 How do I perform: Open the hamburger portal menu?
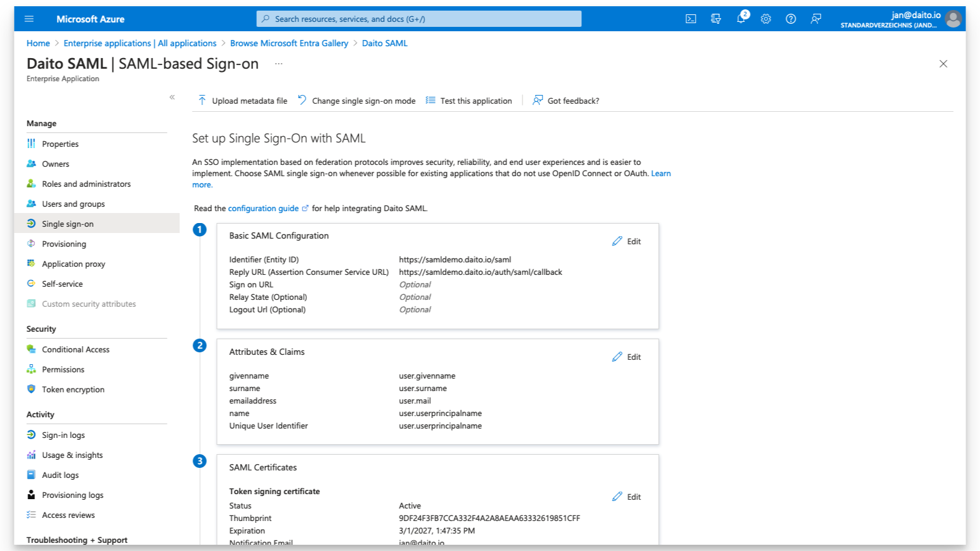29,19
